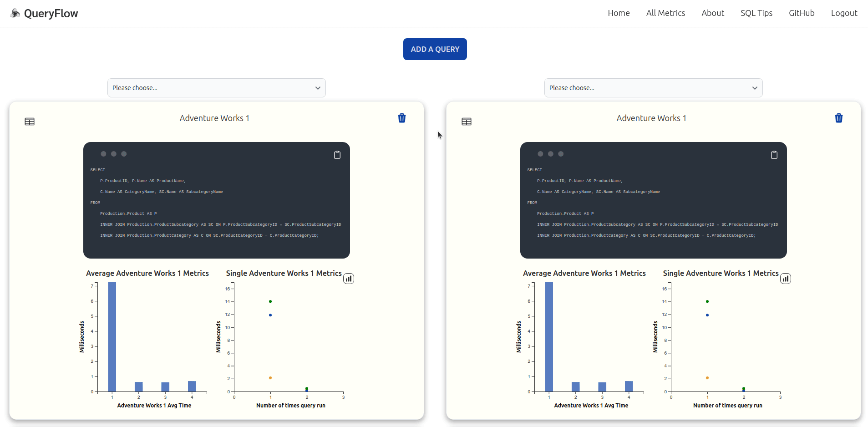The image size is (868, 427).
Task: Click bar 2 in right Average Metrics chart
Action: tap(576, 386)
